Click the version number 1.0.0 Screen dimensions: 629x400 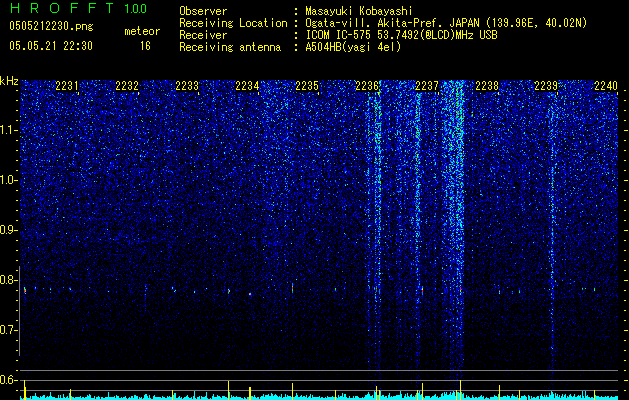[135, 8]
